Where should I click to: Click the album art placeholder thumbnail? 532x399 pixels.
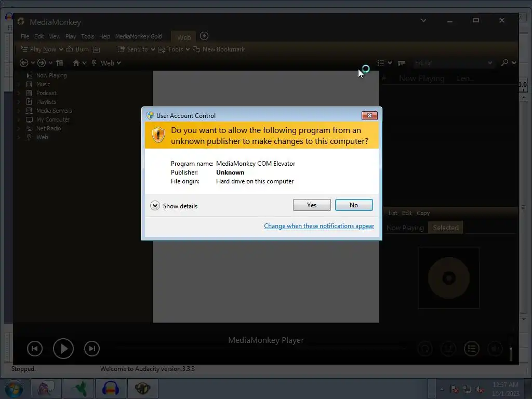coord(448,278)
